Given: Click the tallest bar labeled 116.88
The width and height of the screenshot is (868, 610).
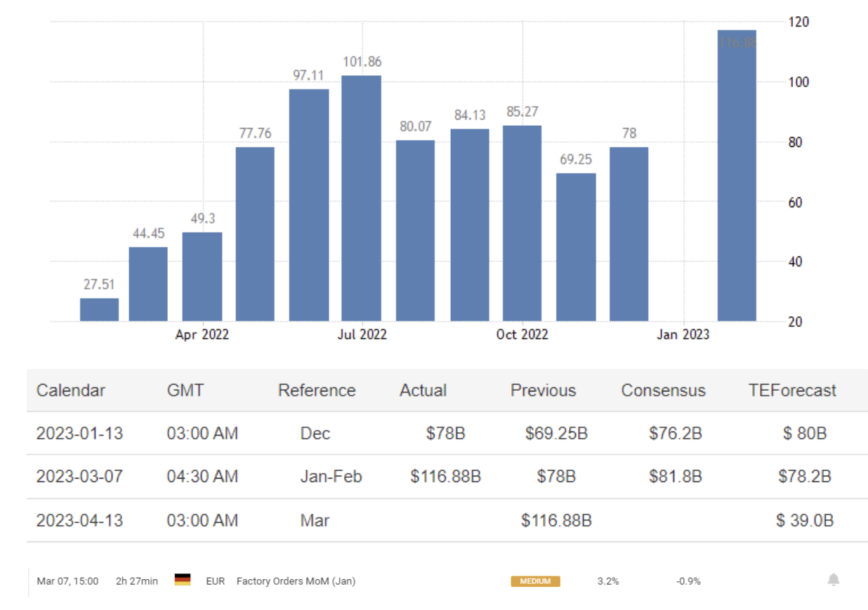Looking at the screenshot, I should tap(737, 176).
